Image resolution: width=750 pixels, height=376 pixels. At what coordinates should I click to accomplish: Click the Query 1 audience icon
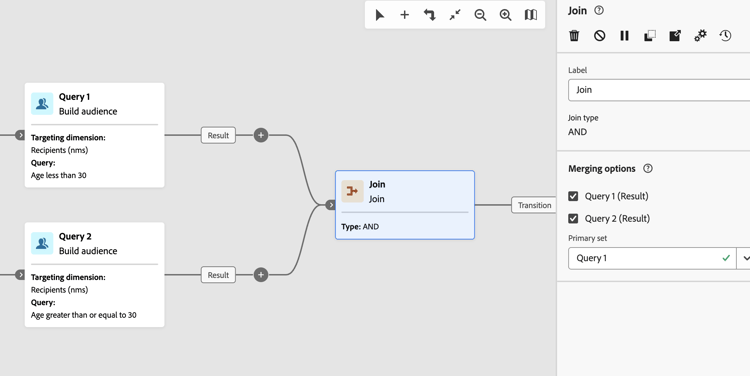pos(42,104)
